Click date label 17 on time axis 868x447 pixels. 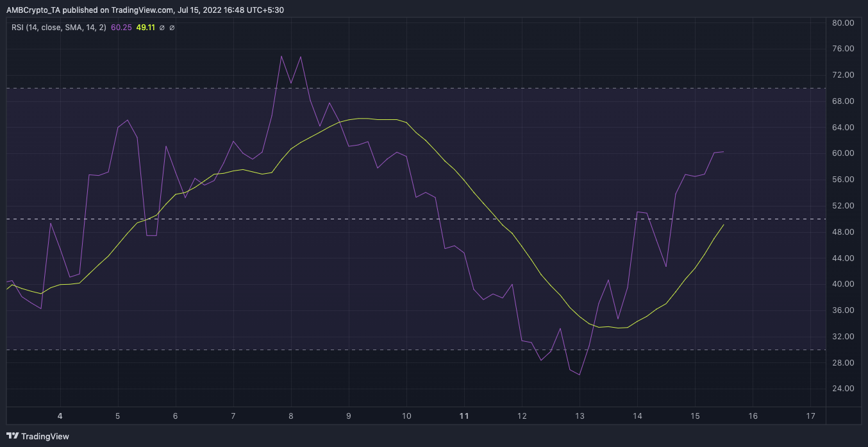click(810, 416)
